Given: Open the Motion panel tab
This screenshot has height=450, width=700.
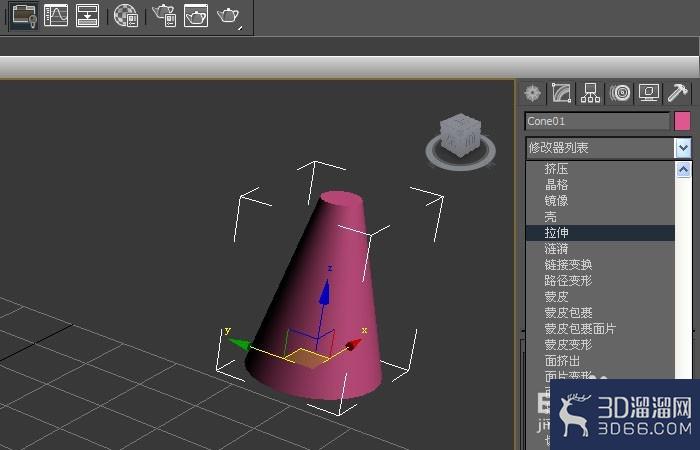Looking at the screenshot, I should coord(620,93).
